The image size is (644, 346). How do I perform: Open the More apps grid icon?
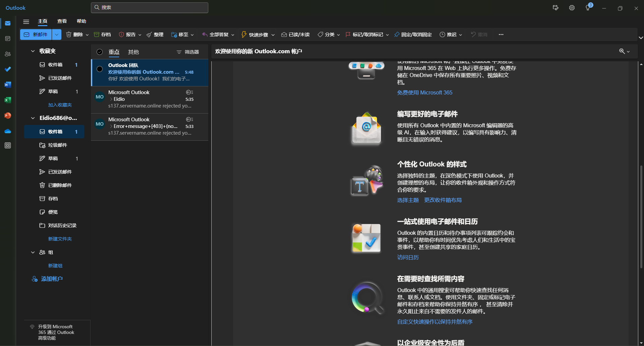point(8,145)
